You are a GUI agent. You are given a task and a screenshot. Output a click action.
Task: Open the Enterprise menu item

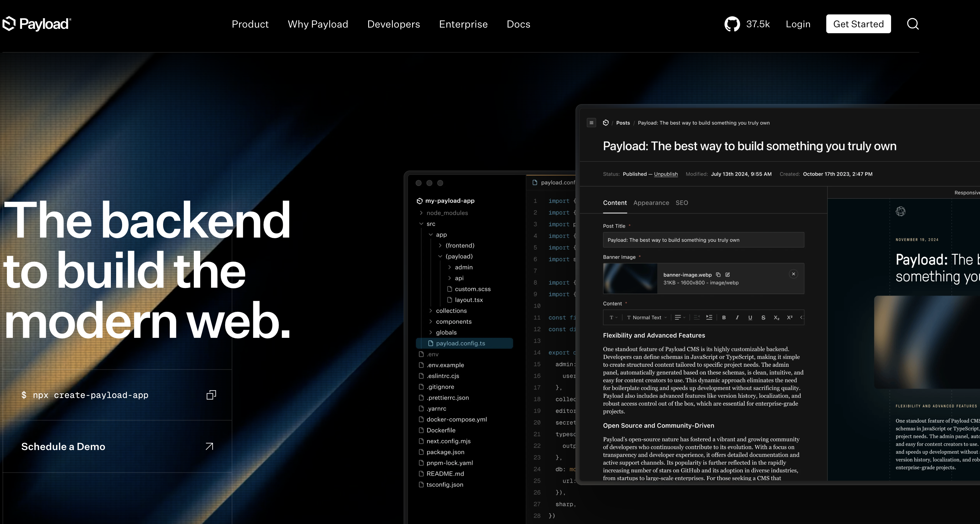point(463,24)
